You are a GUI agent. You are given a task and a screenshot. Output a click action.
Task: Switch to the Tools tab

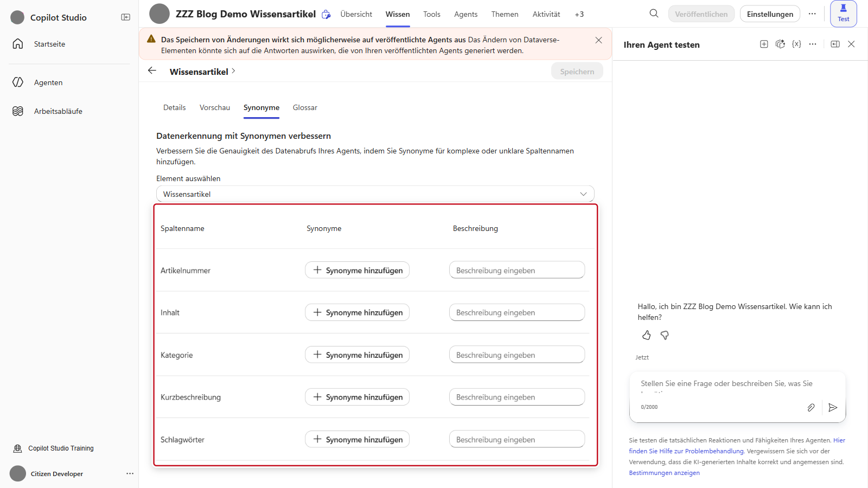pyautogui.click(x=432, y=14)
